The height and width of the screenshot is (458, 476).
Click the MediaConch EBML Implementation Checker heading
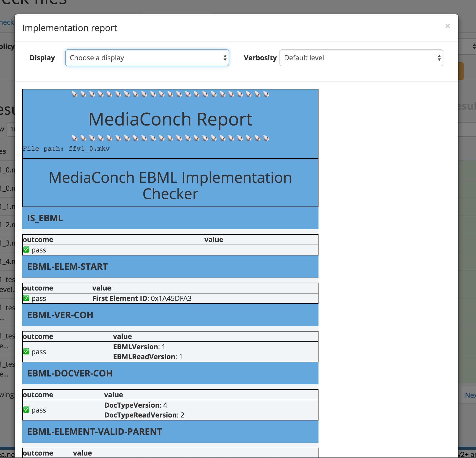170,185
